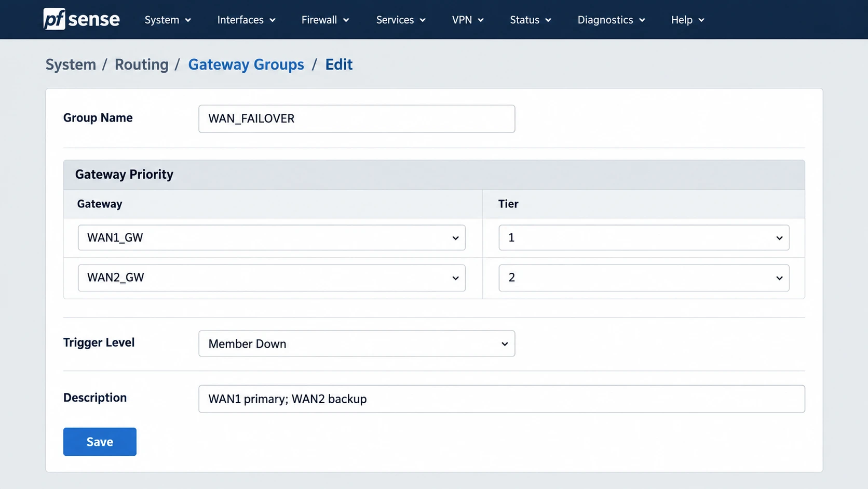This screenshot has width=868, height=489.
Task: Click the Edit breadcrumb link
Action: pos(339,64)
